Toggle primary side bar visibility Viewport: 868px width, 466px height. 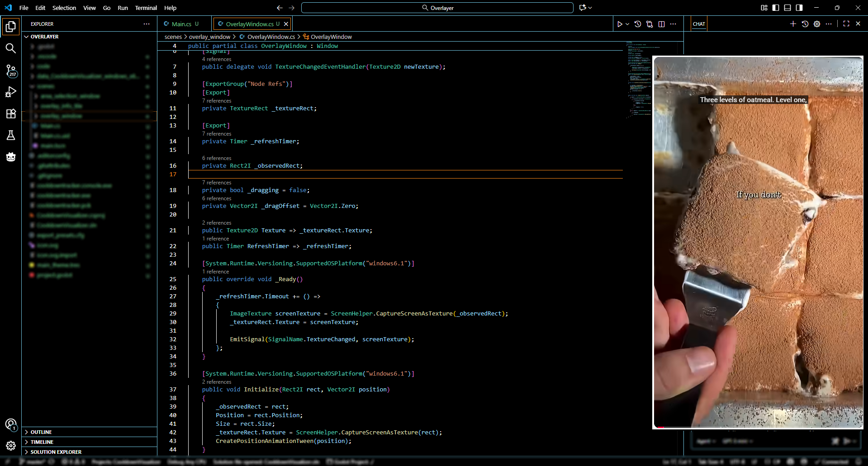(776, 8)
